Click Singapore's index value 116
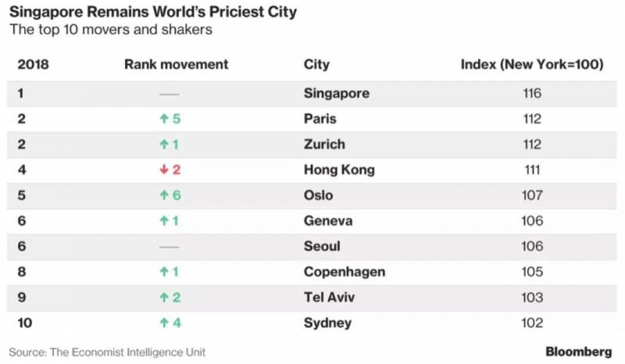 pyautogui.click(x=532, y=94)
